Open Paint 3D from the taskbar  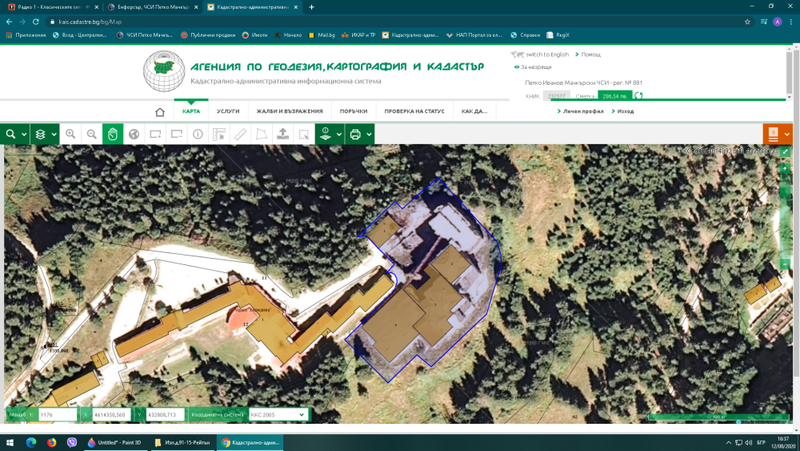pyautogui.click(x=115, y=442)
